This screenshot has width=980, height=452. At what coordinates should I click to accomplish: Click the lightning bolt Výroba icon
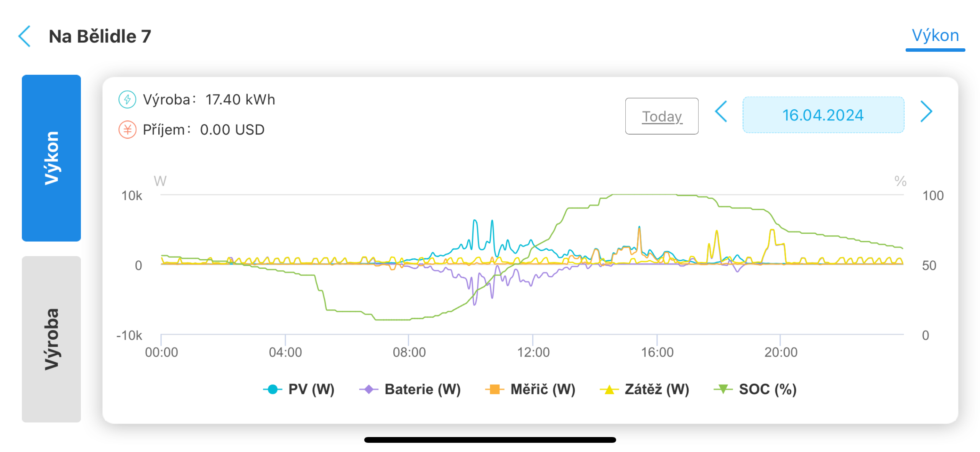point(127,99)
